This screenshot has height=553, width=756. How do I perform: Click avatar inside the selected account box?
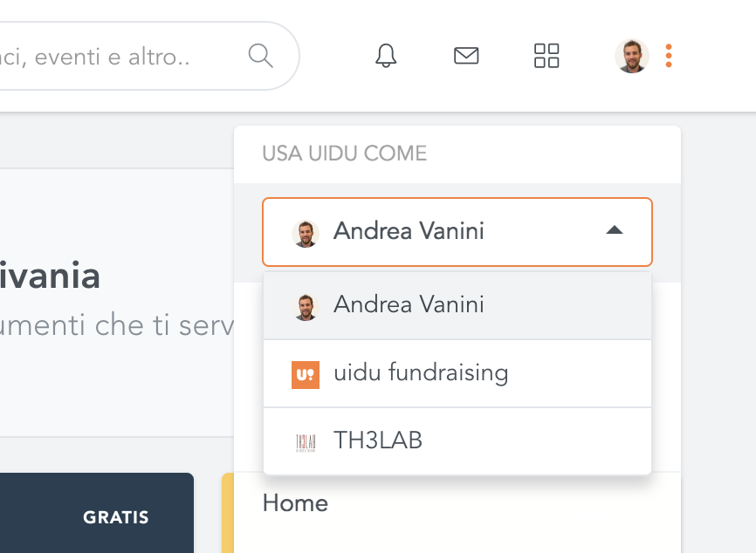click(306, 233)
